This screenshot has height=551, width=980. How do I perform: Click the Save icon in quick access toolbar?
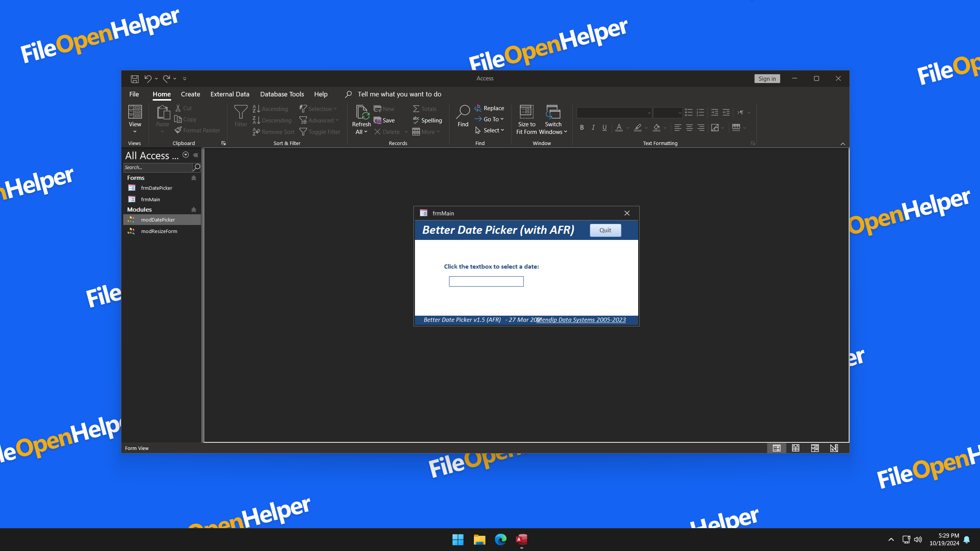pyautogui.click(x=134, y=79)
